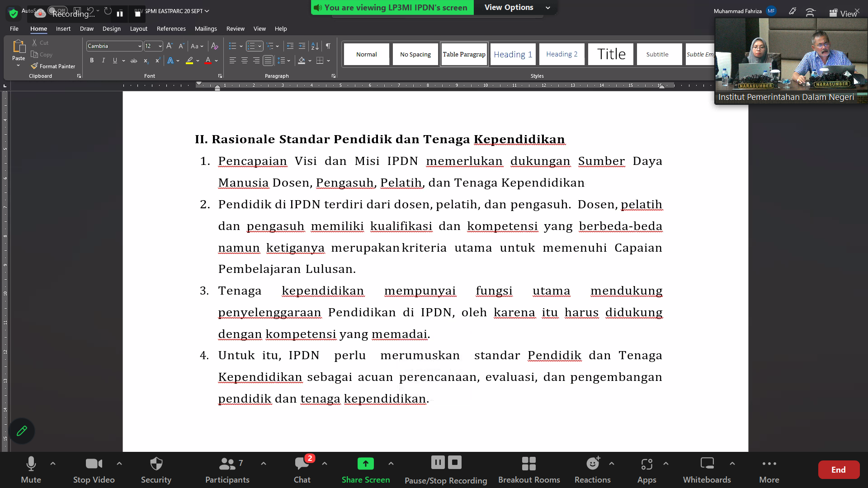Expand video options arrow next to Stop Video

coord(119,464)
